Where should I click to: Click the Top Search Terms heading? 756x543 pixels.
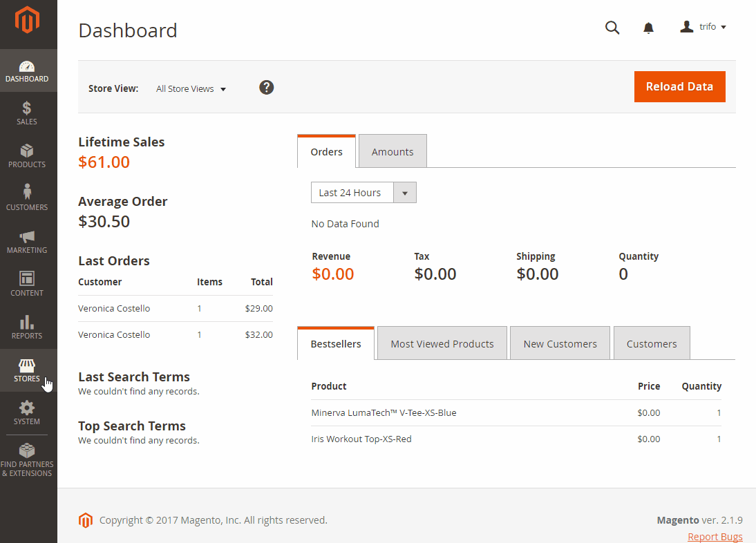(x=131, y=426)
